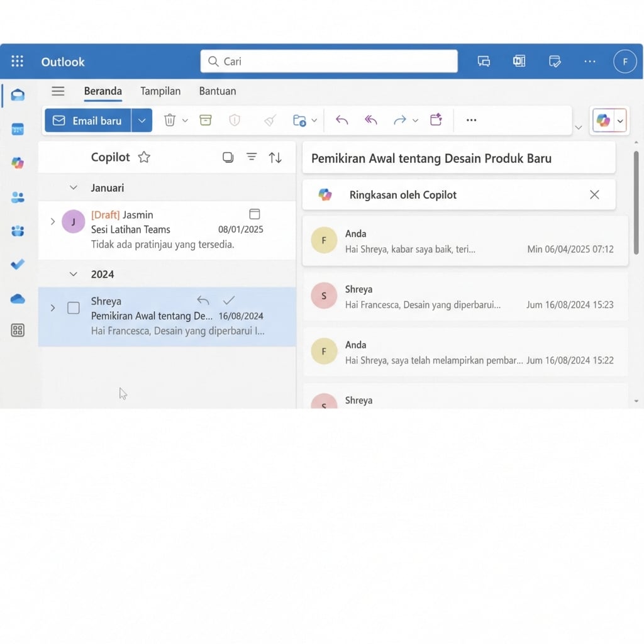Open the Calendar from the left sidebar
Screen dimensions: 644x644
click(x=18, y=129)
